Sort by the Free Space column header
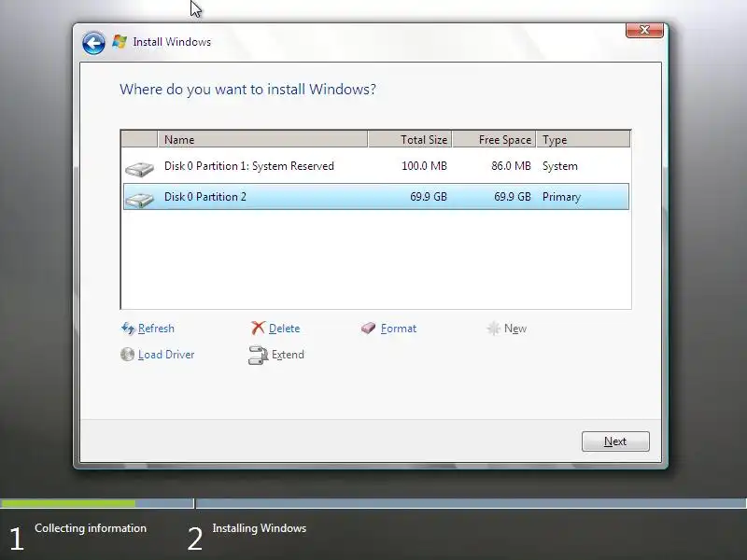The image size is (747, 560). 494,139
